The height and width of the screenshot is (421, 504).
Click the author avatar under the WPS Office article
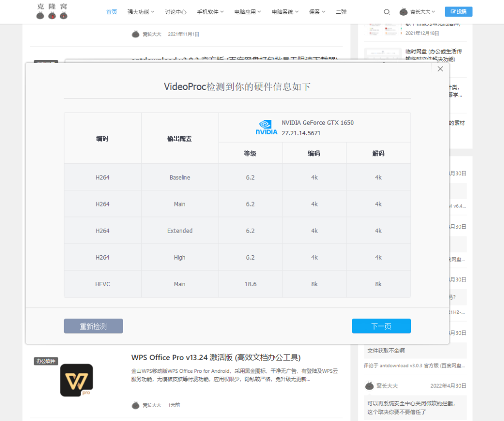(x=136, y=405)
